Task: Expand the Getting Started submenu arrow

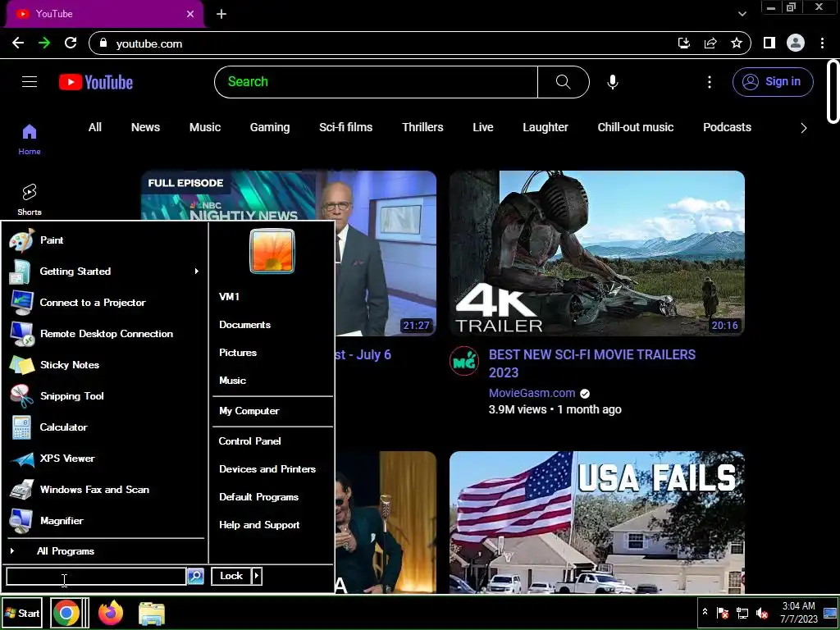Action: [x=197, y=272]
